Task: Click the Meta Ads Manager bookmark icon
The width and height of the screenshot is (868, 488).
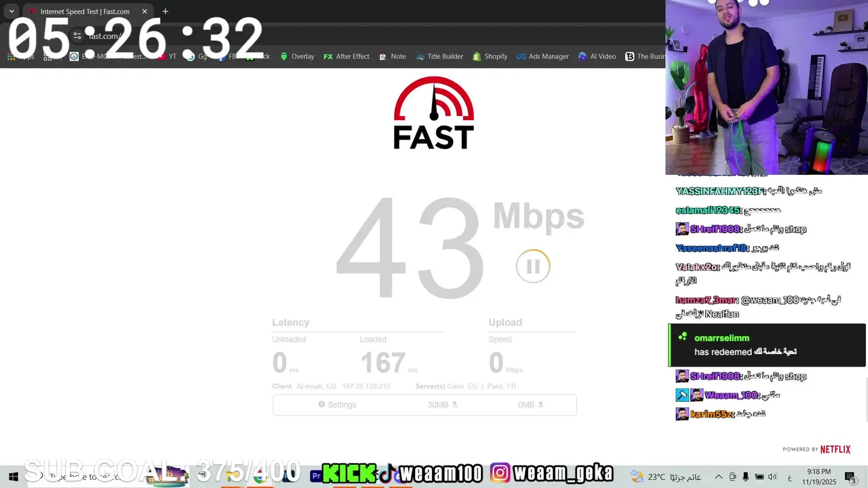Action: (x=521, y=56)
